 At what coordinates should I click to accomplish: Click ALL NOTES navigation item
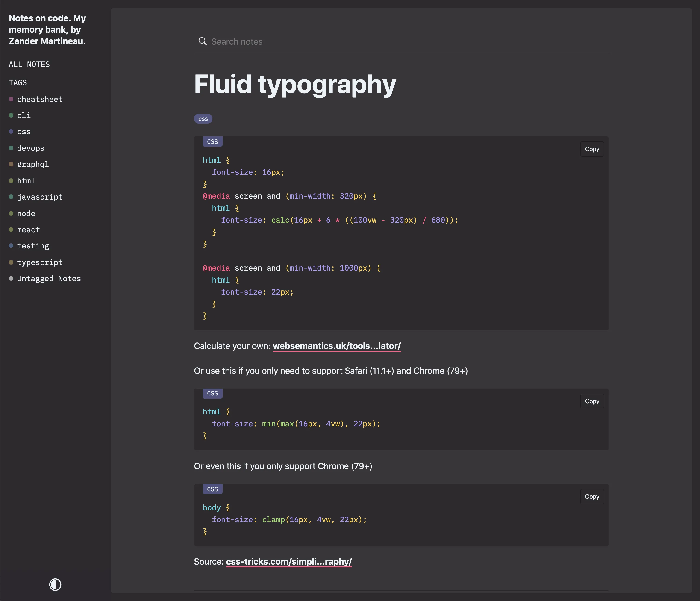click(29, 64)
